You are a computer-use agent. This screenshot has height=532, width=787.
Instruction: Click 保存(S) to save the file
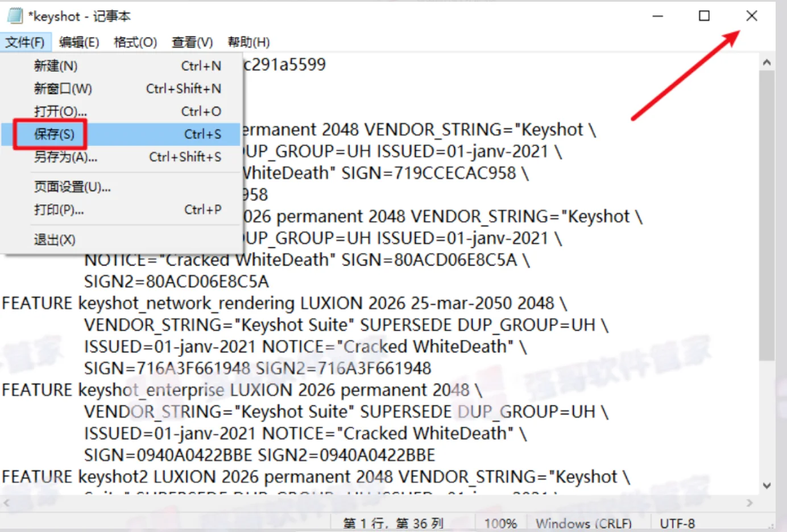[121, 134]
